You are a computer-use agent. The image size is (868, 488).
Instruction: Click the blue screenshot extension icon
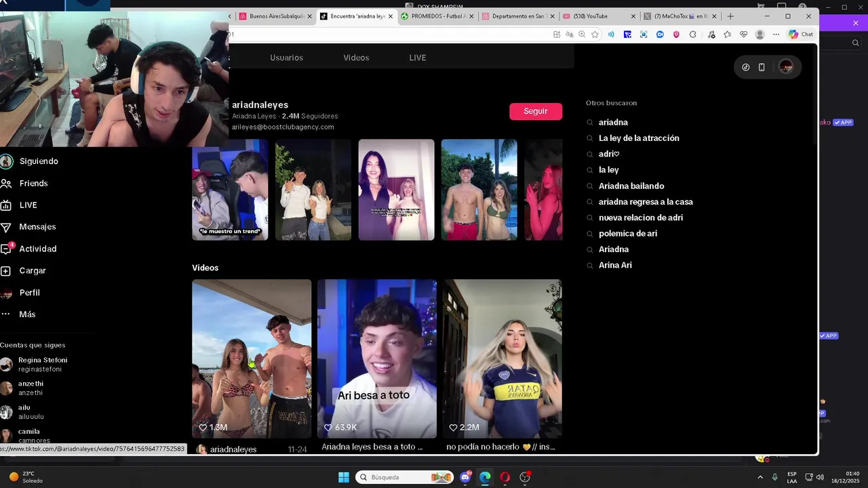coord(644,35)
